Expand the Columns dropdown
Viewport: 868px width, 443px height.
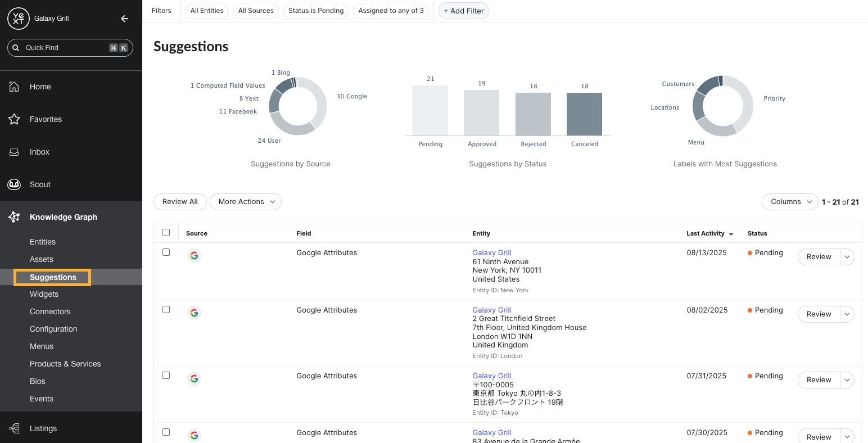click(x=789, y=202)
